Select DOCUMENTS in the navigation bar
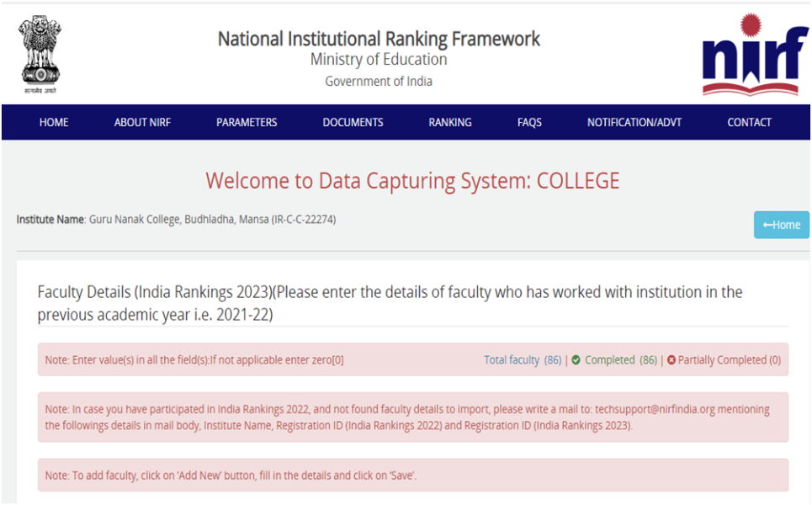The width and height of the screenshot is (812, 505). 353,123
